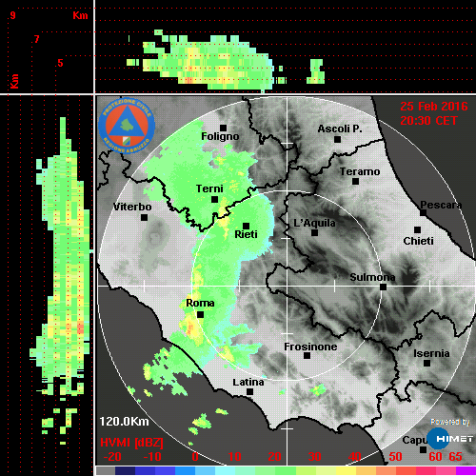
Task: Select the Roma city marker square
Action: click(200, 314)
